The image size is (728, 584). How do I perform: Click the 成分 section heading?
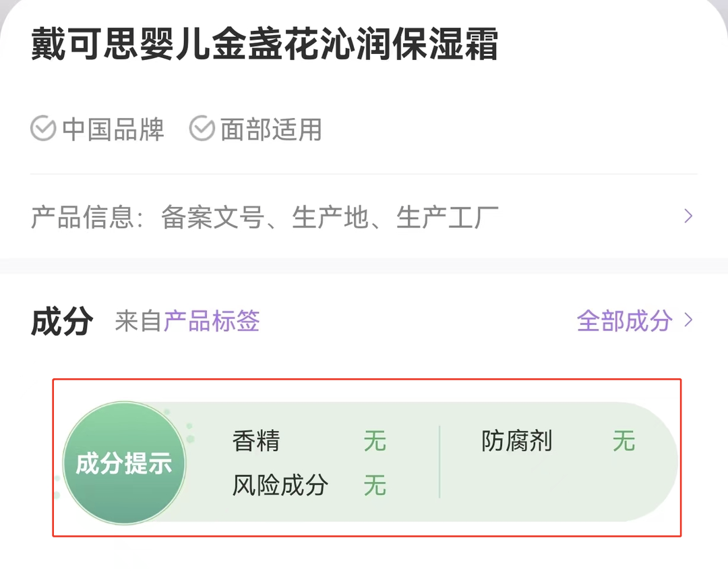tap(62, 321)
